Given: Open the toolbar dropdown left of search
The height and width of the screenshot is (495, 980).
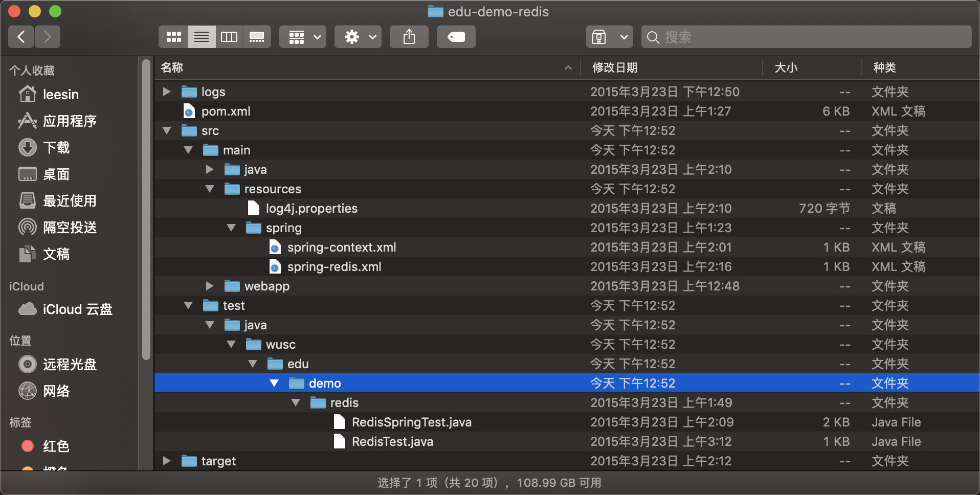Looking at the screenshot, I should click(610, 37).
